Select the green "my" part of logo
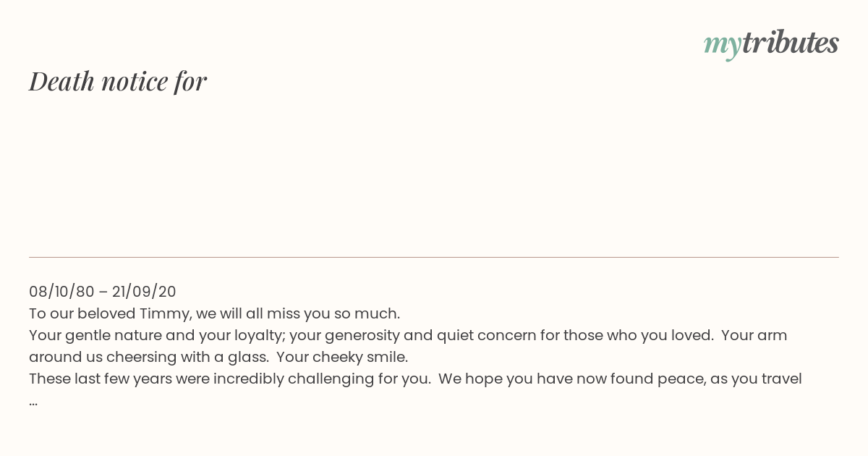This screenshot has height=456, width=868. click(x=722, y=46)
